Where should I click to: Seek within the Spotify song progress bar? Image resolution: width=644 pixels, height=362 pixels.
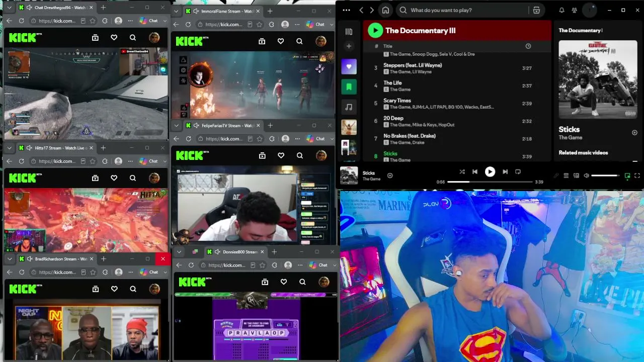click(x=491, y=182)
